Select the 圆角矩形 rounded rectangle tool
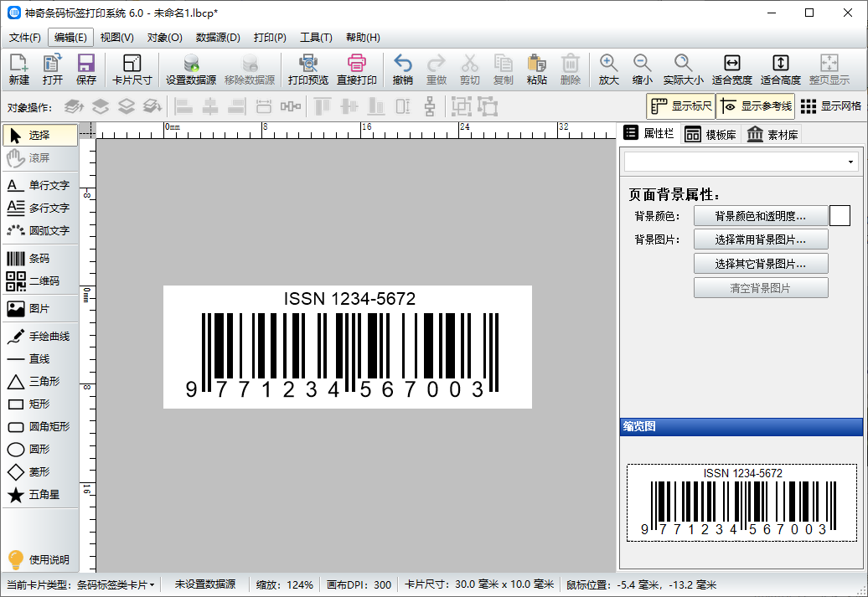 [39, 426]
